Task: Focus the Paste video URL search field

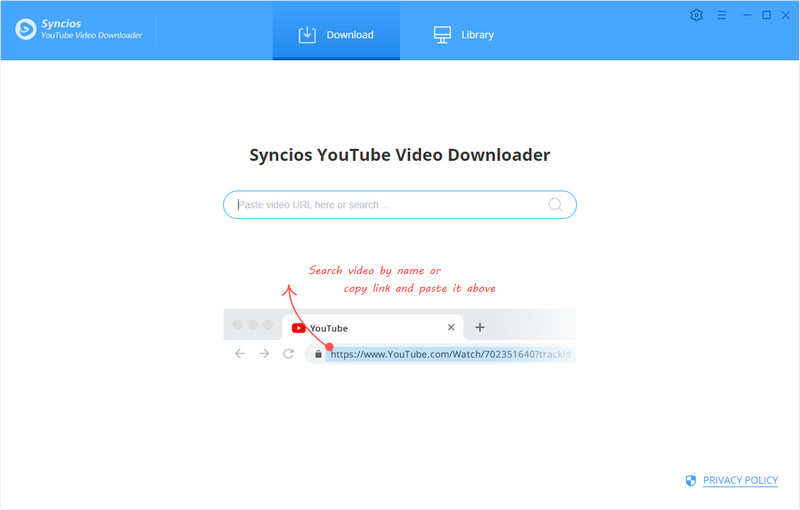Action: [x=390, y=205]
